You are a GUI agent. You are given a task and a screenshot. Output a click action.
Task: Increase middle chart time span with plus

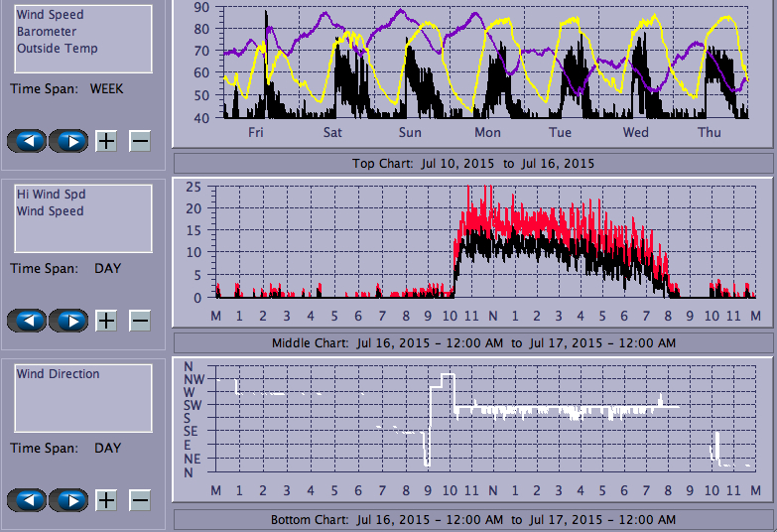(106, 321)
